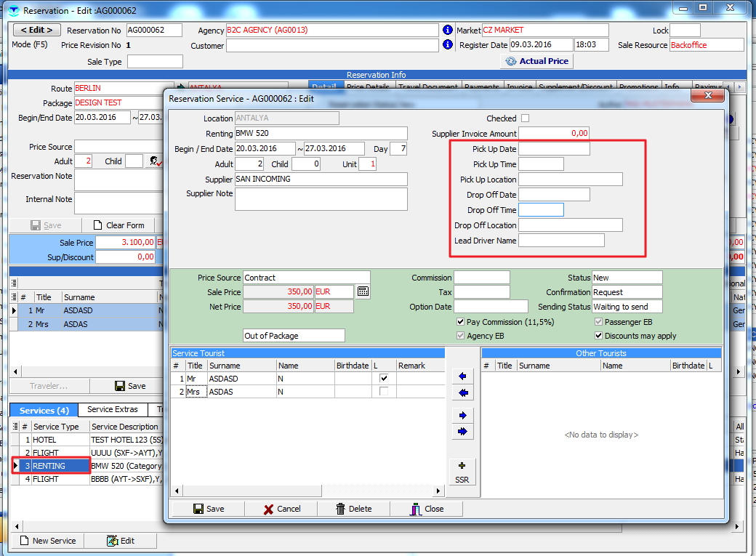This screenshot has width=756, height=556.
Task: Open the Confirmation field showing Request
Action: [x=627, y=292]
